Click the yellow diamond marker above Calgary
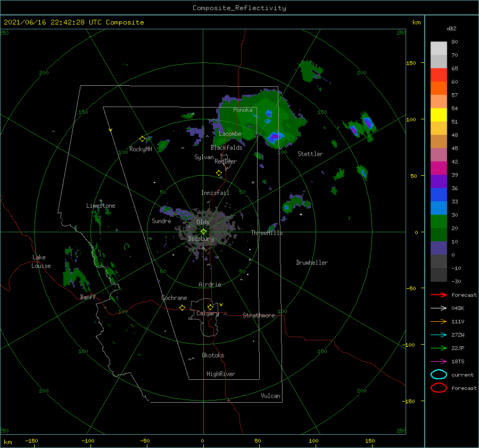 [210, 307]
